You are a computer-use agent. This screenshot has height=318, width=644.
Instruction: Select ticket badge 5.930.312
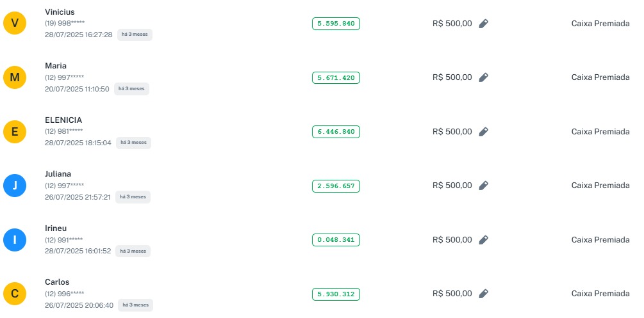(x=336, y=294)
